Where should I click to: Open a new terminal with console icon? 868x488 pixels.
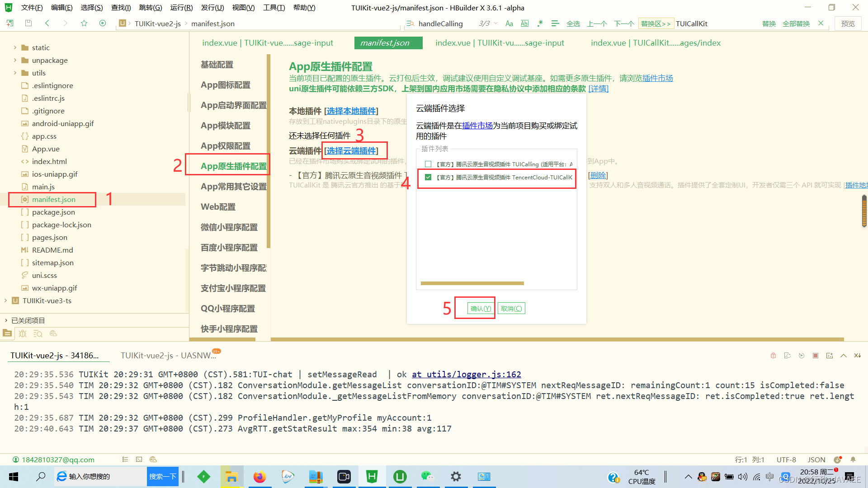(830, 356)
